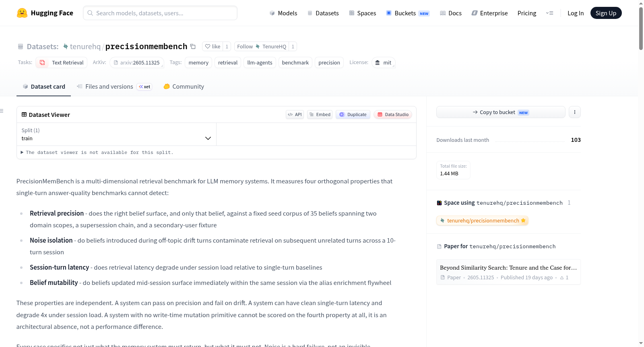Open the Datasets page
Viewport: 644px width, 347px height.
pos(323,13)
